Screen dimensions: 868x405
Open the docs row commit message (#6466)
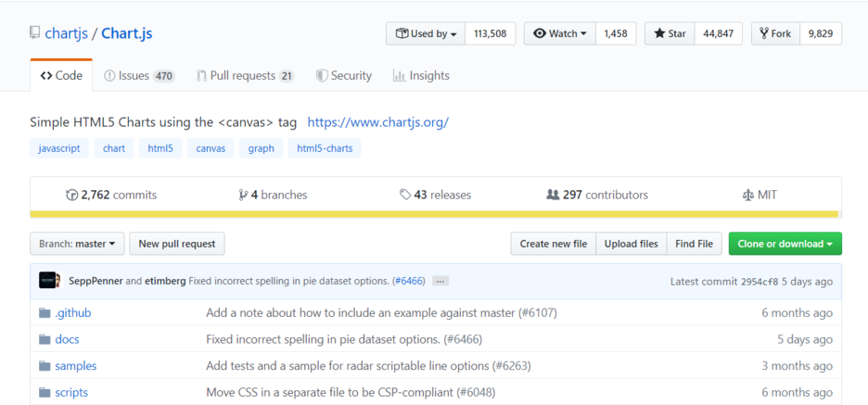coord(344,340)
